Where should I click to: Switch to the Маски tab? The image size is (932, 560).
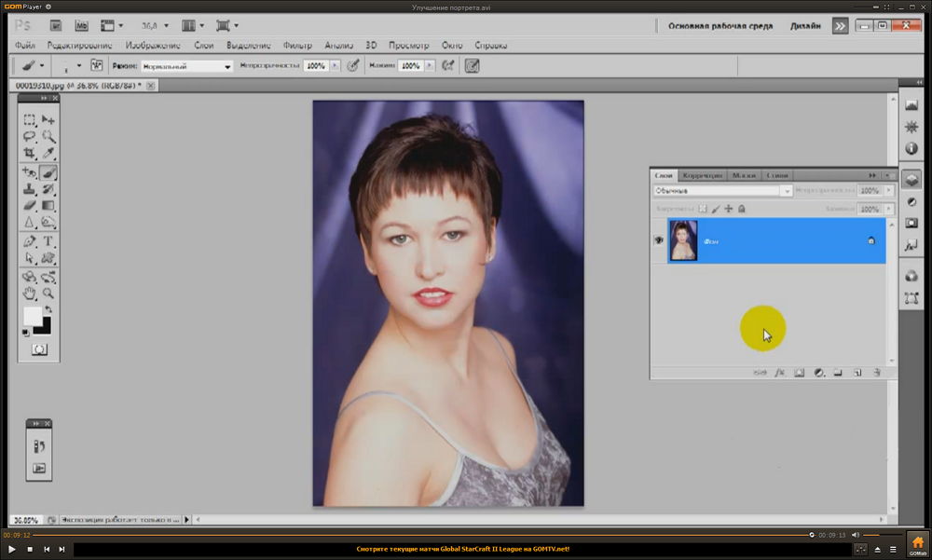pyautogui.click(x=744, y=175)
